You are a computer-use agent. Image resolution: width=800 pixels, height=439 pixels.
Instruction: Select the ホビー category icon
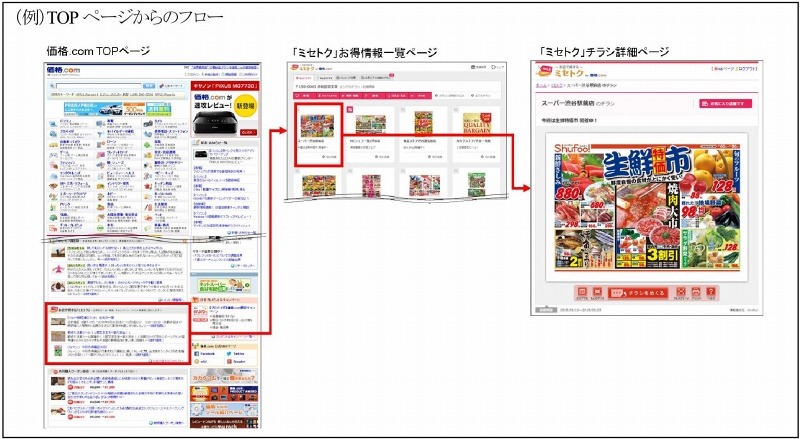click(x=101, y=197)
